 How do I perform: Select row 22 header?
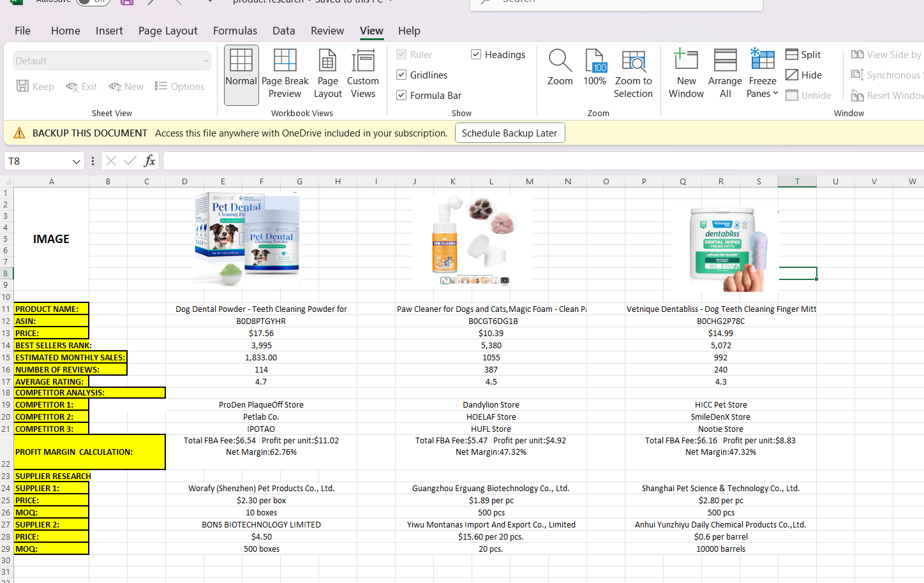pyautogui.click(x=6, y=452)
